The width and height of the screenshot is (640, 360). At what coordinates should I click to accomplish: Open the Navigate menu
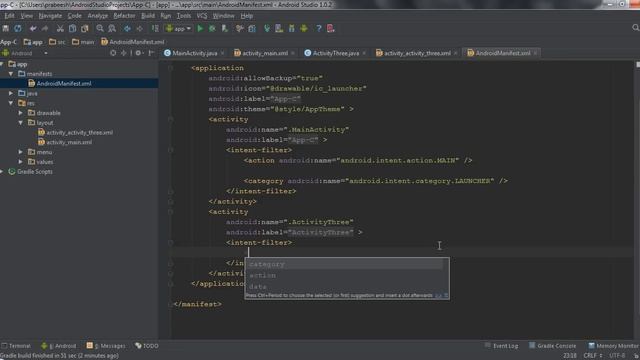point(50,16)
